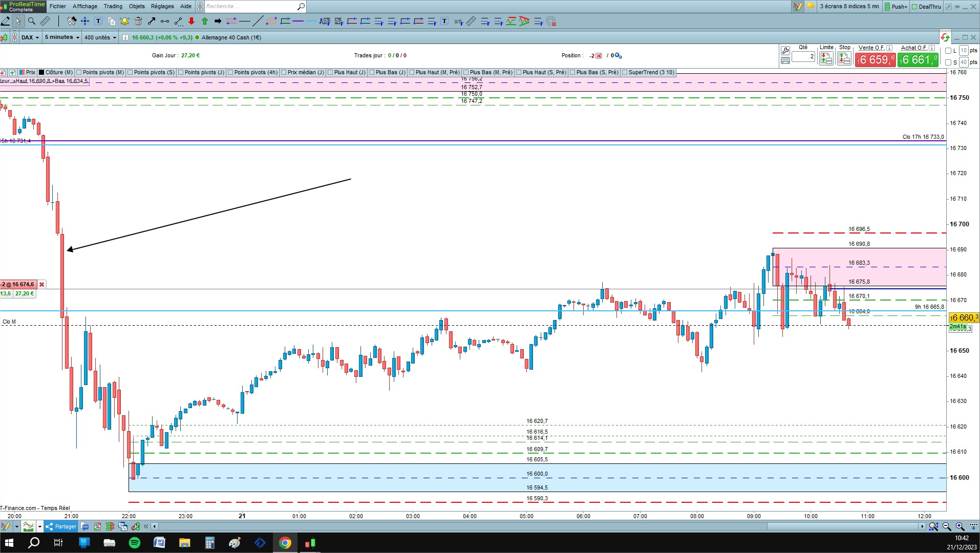Open the 5 minutes timeframe dropdown
Screen dimensions: 980x553
coord(62,37)
